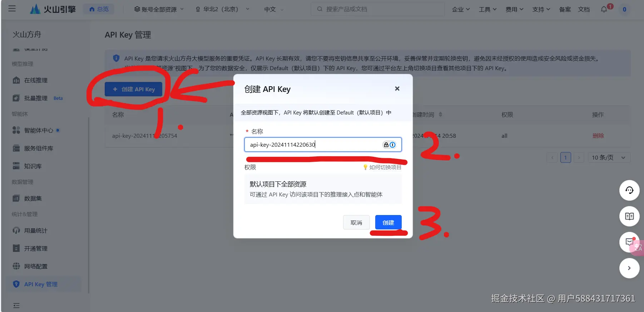The image size is (644, 312).
Task: Sort by the 创建时间 column arrows
Action: 440,114
